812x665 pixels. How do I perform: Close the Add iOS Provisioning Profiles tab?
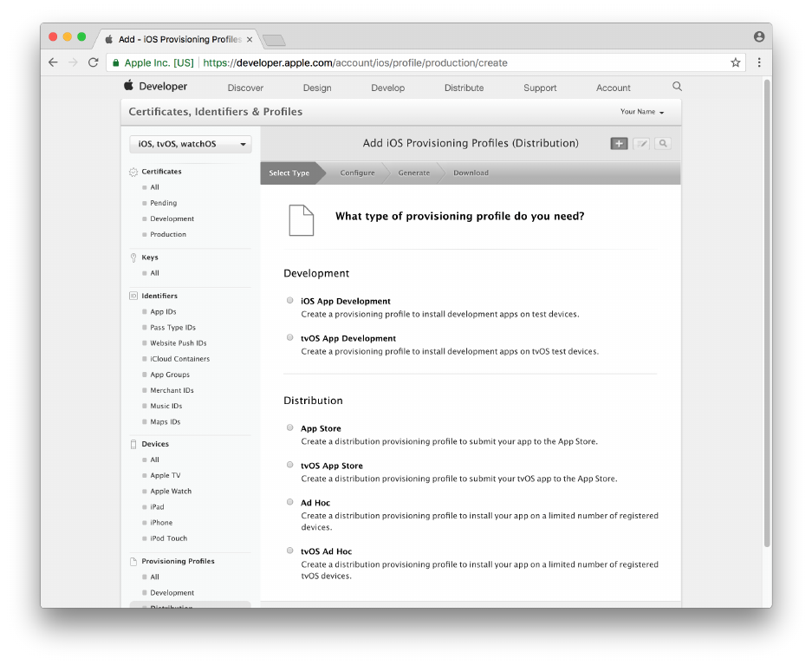pyautogui.click(x=250, y=39)
